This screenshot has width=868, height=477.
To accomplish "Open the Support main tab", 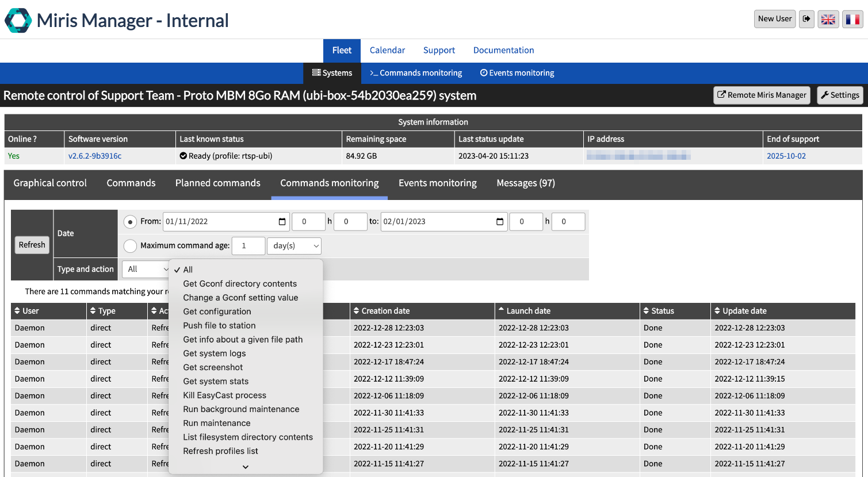I will (x=439, y=51).
